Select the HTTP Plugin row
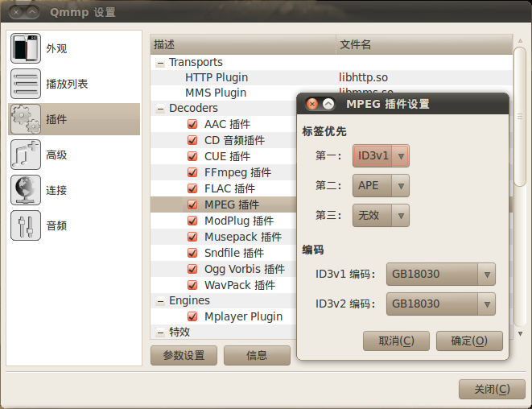The height and width of the screenshot is (409, 532). coord(332,77)
